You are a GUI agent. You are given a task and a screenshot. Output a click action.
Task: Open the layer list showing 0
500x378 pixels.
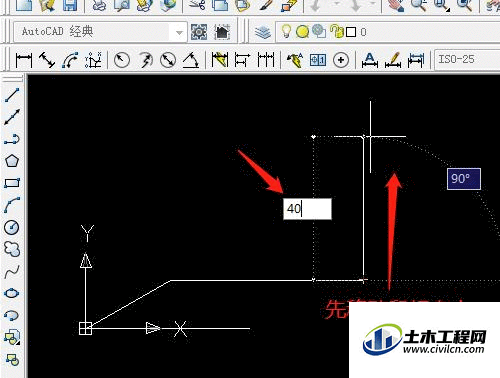pos(388,32)
